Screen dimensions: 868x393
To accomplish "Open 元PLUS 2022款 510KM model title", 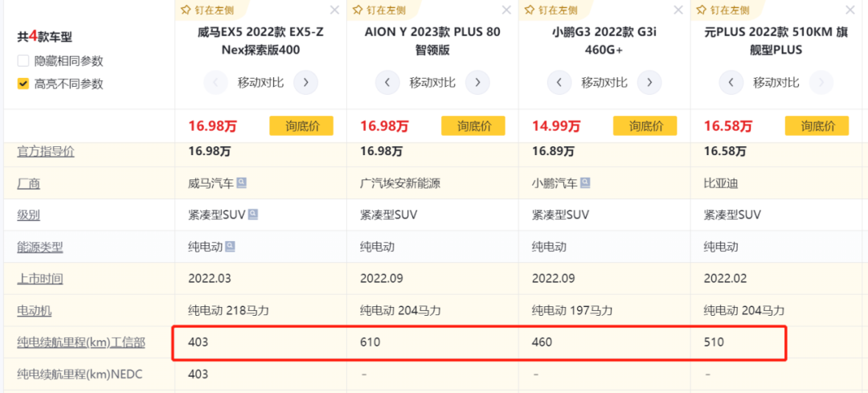I will (776, 41).
